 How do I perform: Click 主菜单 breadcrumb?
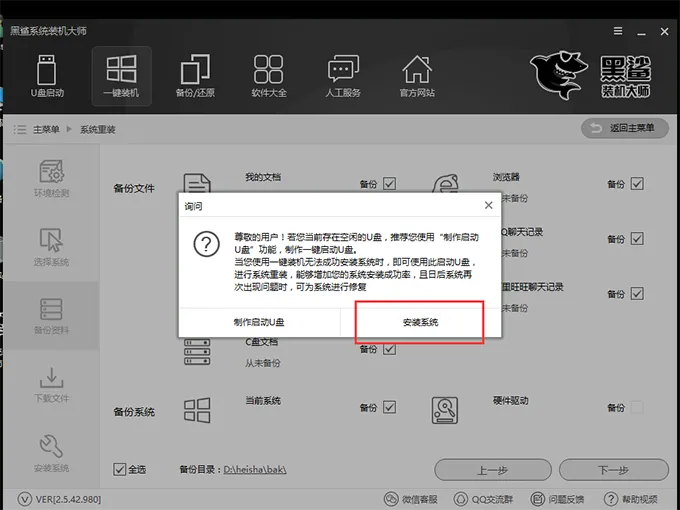(46, 129)
